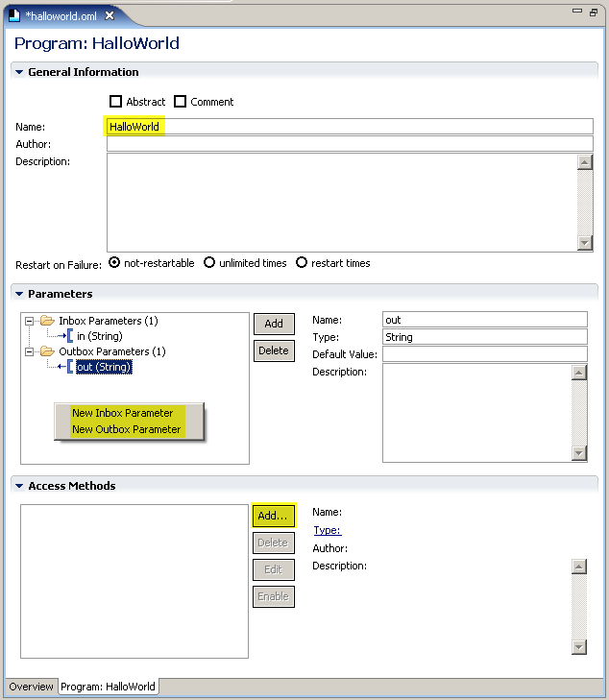
Task: Click the Default Value input field
Action: 485,354
